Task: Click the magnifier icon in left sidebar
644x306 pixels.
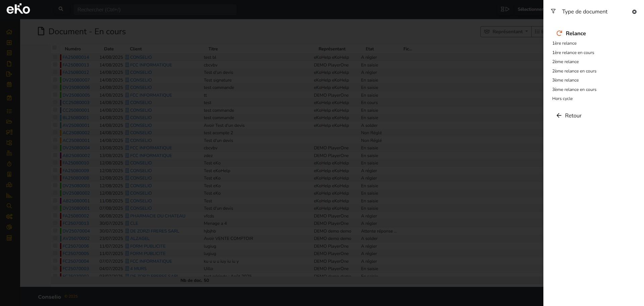Action: (x=9, y=206)
